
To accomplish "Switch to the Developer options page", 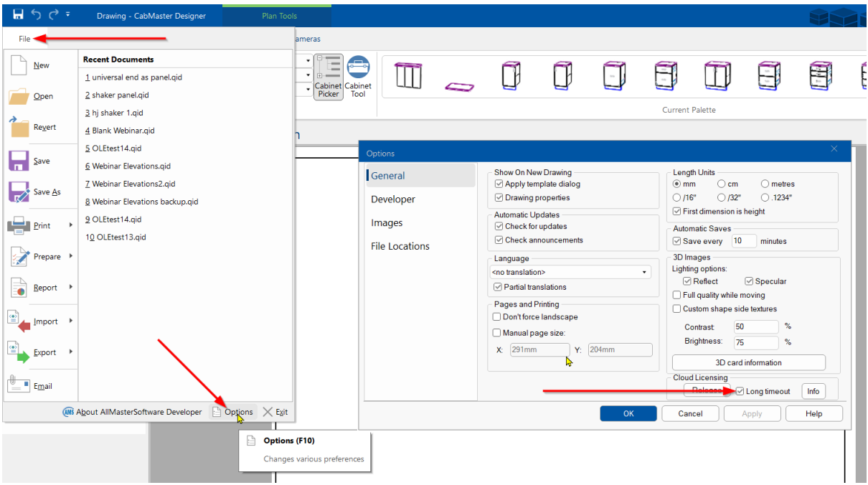I will [393, 199].
